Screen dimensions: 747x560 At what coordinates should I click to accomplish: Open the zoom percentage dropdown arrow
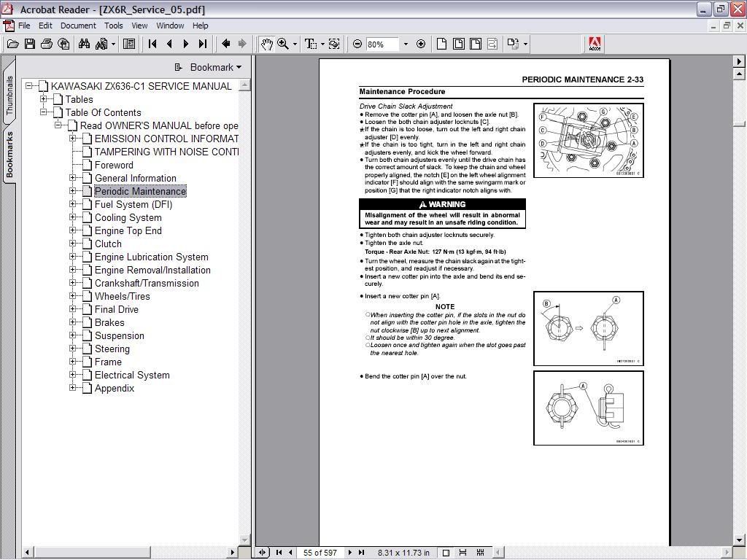[406, 44]
